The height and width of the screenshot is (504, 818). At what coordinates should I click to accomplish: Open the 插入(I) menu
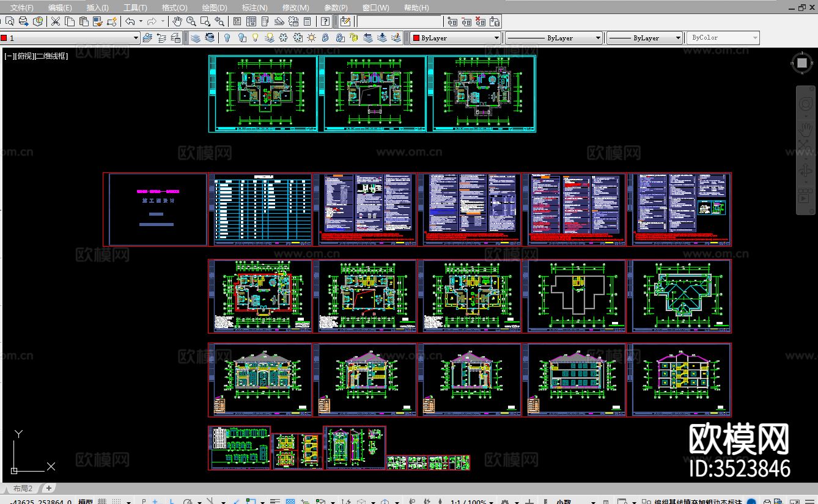(x=98, y=7)
